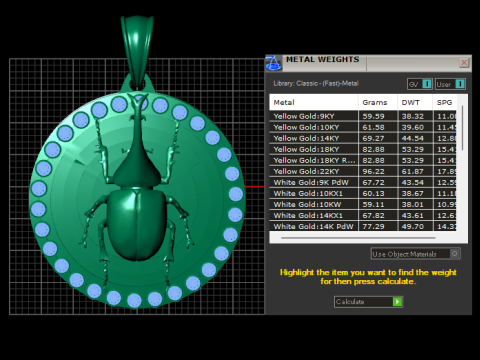Select the Yellow Gold:14KY row
Screen dimensions: 480x360
coord(363,138)
